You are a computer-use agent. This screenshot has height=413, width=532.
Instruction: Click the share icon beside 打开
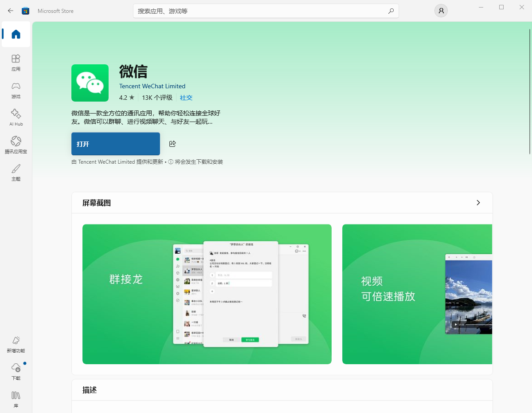click(172, 144)
